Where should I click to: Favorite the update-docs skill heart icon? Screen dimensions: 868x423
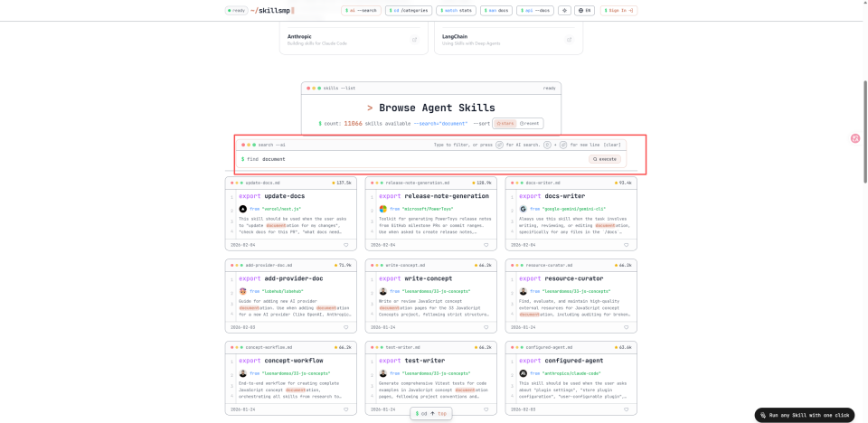pos(346,245)
